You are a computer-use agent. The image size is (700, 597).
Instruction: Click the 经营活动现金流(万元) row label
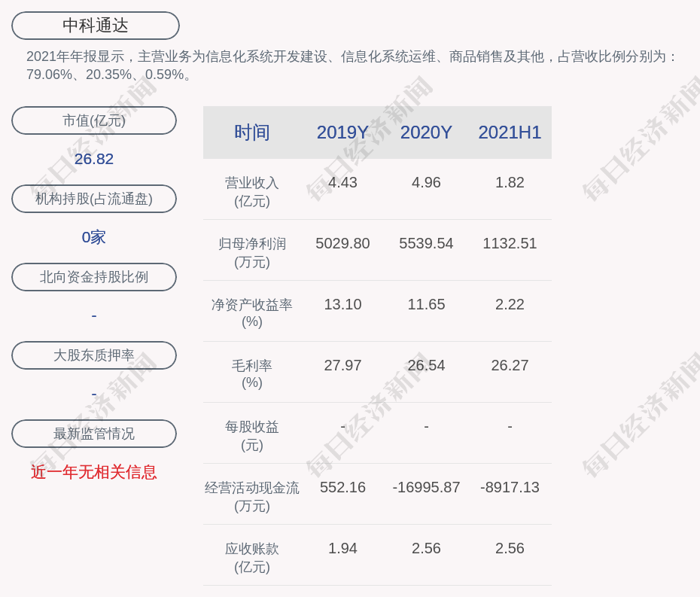coord(251,497)
